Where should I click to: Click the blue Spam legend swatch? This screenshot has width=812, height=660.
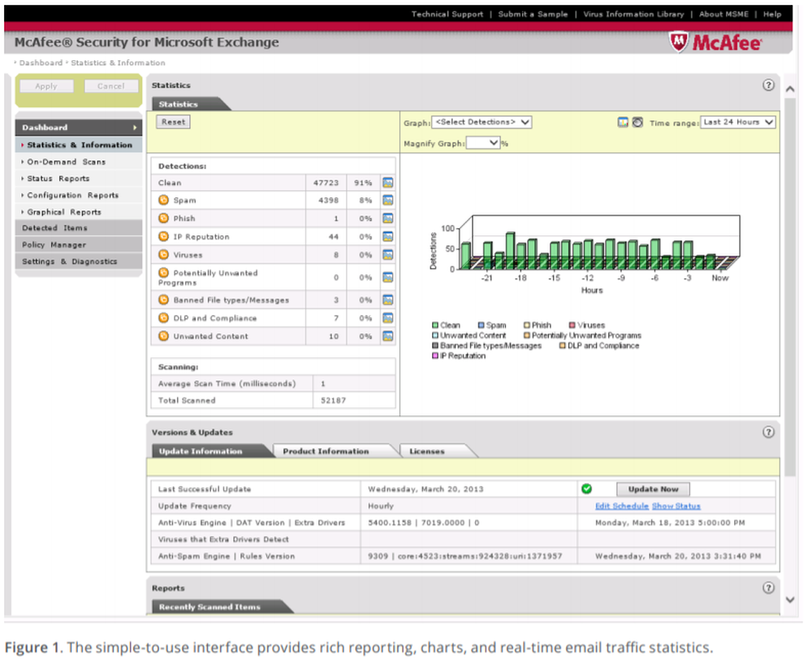[x=481, y=325]
